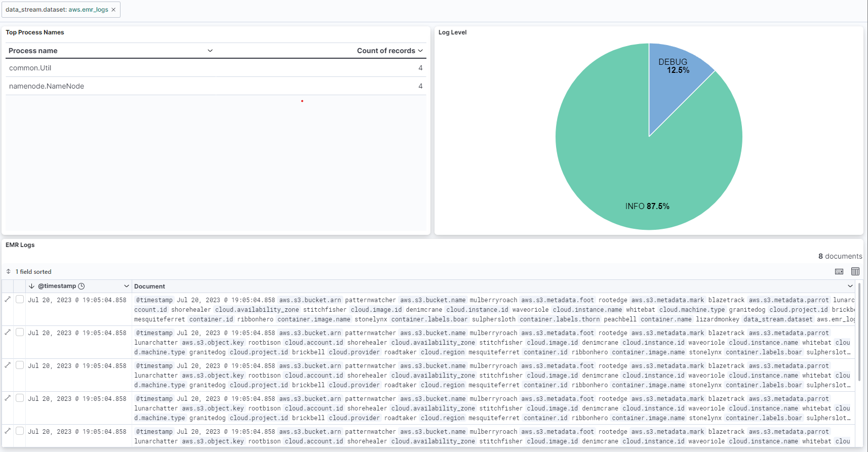Open the Document column options chevron
The width and height of the screenshot is (868, 452).
[850, 286]
